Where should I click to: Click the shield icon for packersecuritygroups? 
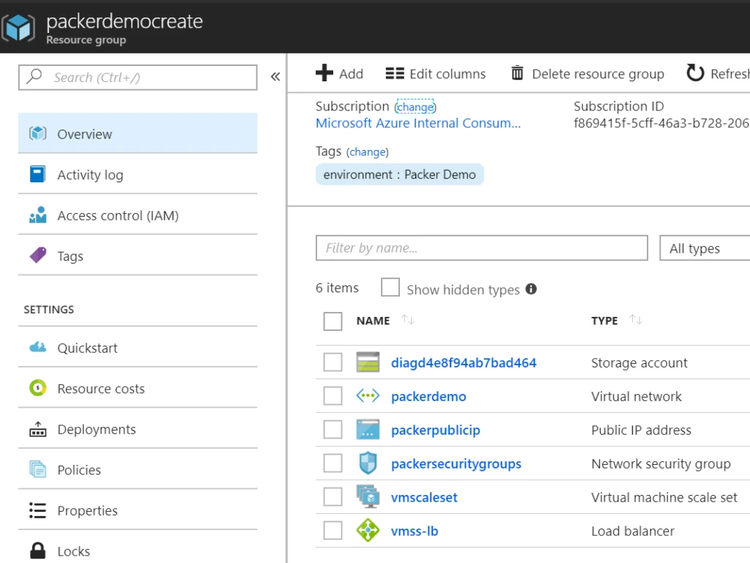click(368, 463)
